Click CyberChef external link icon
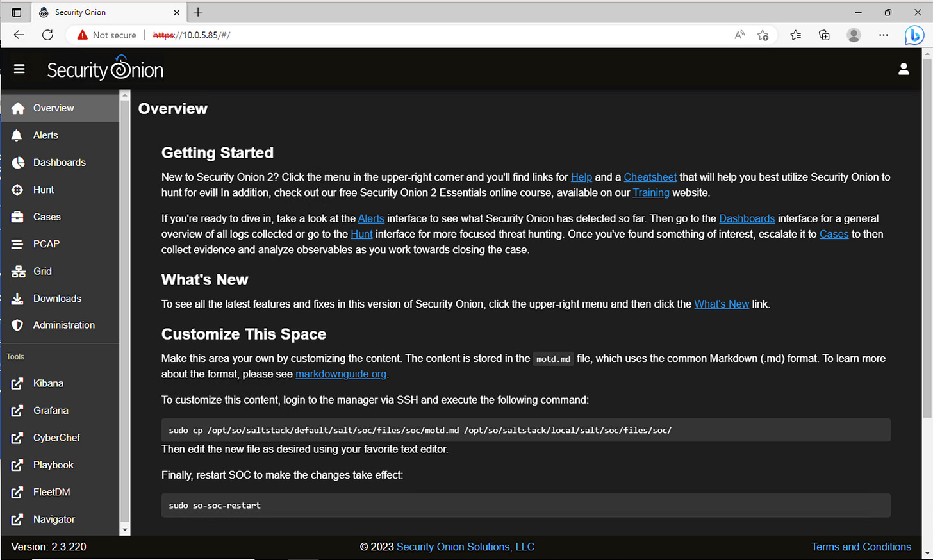This screenshot has height=560, width=933. coord(18,438)
